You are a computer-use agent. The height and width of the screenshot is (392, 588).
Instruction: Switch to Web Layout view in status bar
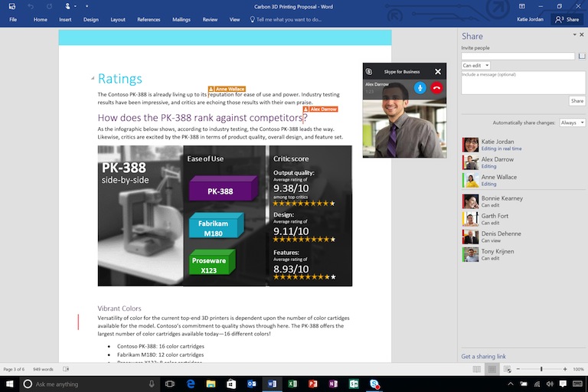tap(507, 369)
